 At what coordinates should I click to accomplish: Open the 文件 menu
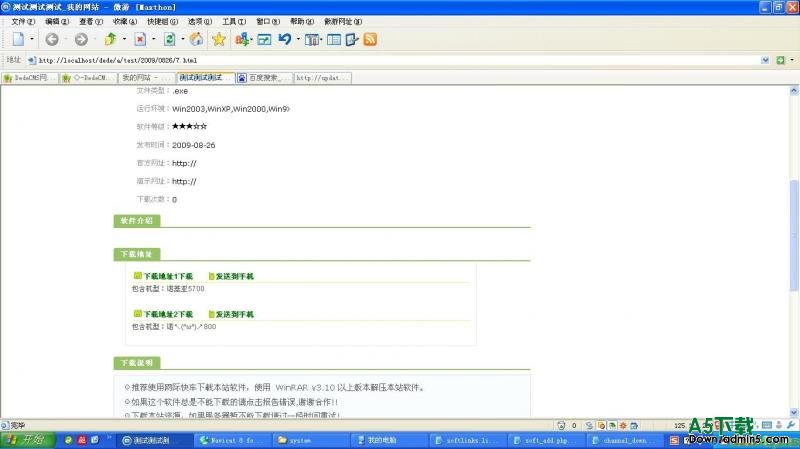[23, 21]
